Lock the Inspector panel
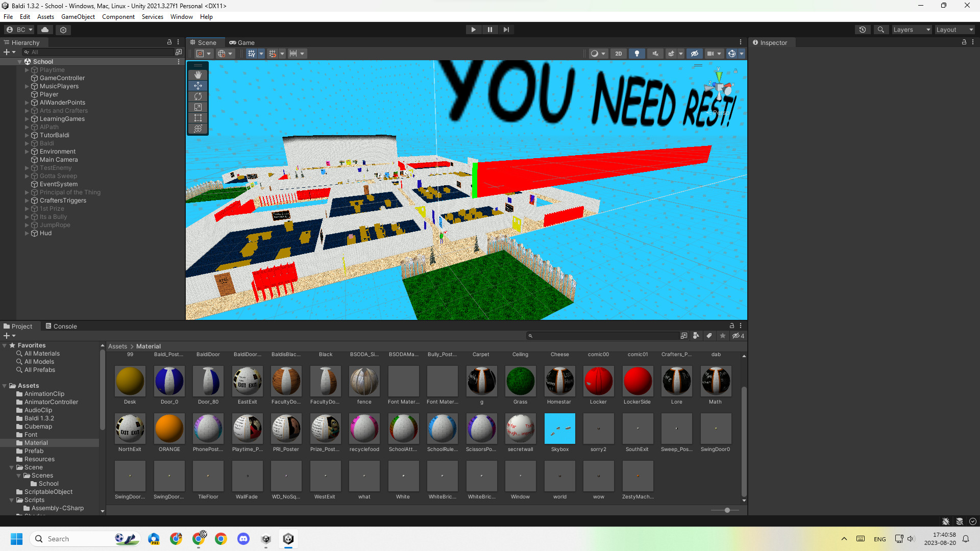 tap(964, 42)
